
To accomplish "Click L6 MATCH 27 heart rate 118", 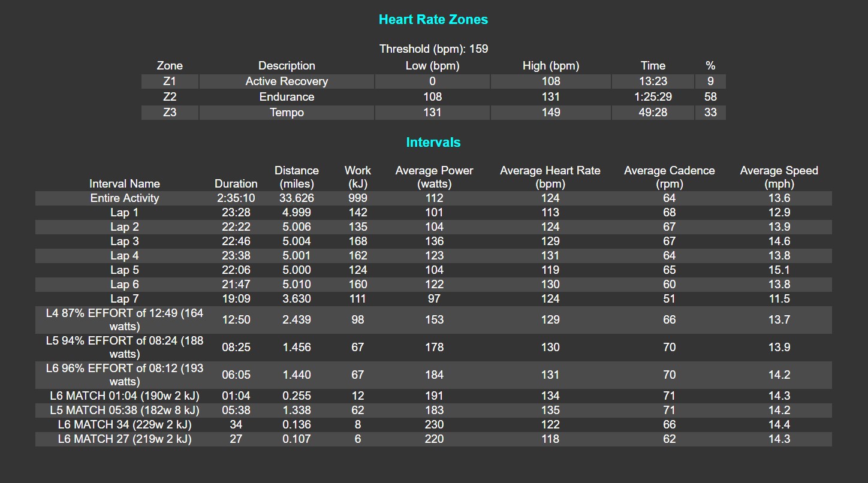I will click(550, 439).
